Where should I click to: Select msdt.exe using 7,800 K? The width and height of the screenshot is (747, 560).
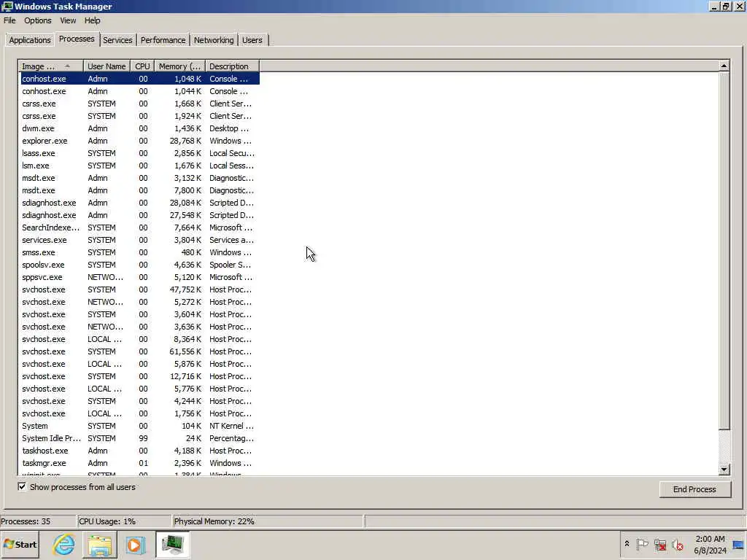pyautogui.click(x=139, y=190)
